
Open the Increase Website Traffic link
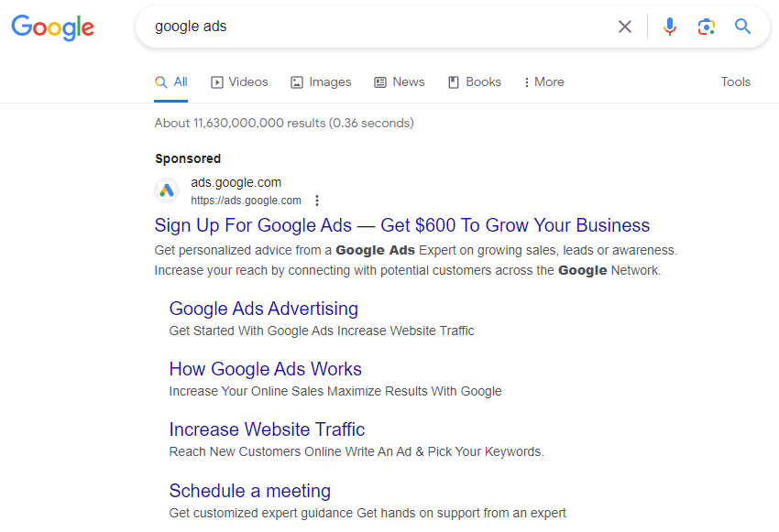coord(267,429)
